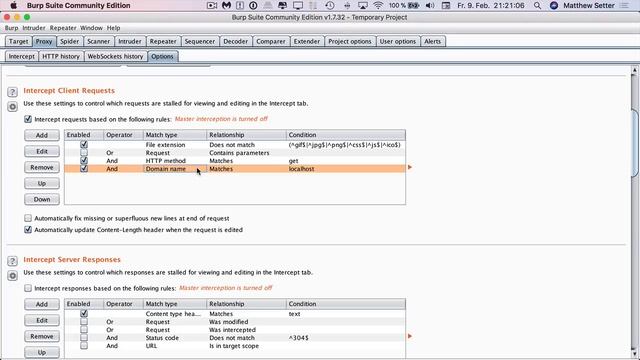Click the battery status icon
Viewport: 640px width, 360px height.
point(413,5)
